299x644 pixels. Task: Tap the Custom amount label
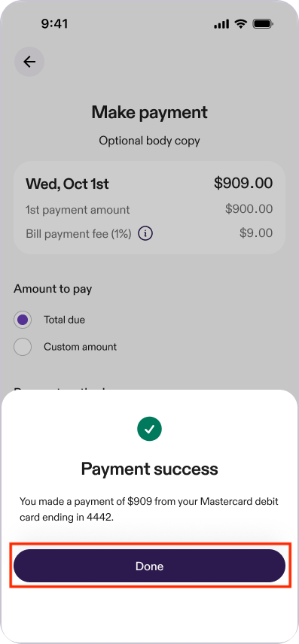point(80,347)
